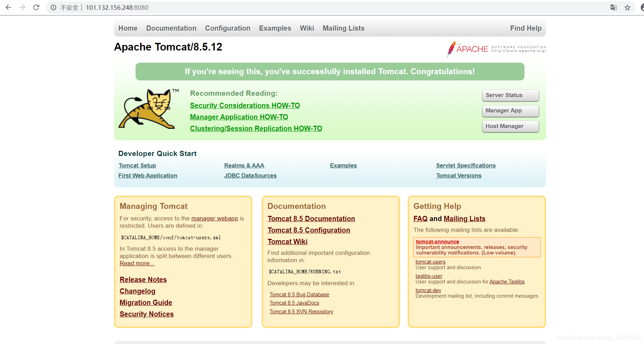Image resolution: width=644 pixels, height=344 pixels.
Task: Open the Servlet Specifications link
Action: 466,165
